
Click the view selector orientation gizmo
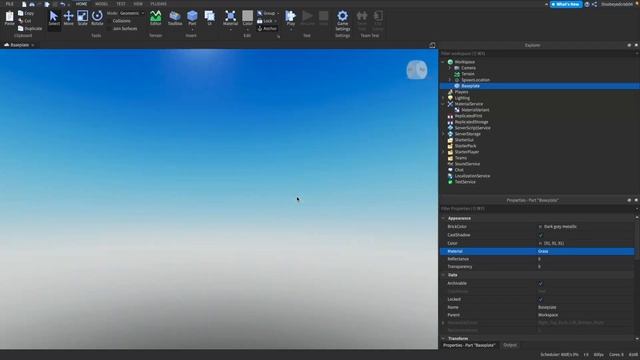[417, 70]
